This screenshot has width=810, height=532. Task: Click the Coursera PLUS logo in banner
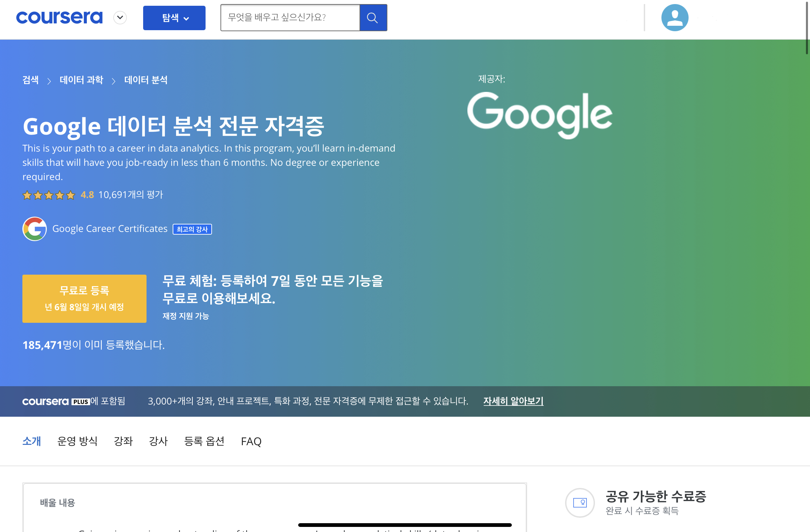click(56, 402)
